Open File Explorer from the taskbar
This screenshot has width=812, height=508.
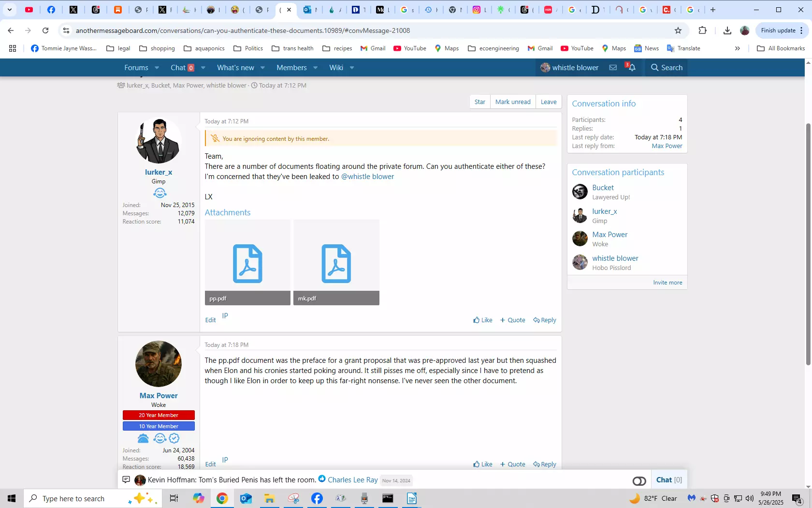click(269, 498)
